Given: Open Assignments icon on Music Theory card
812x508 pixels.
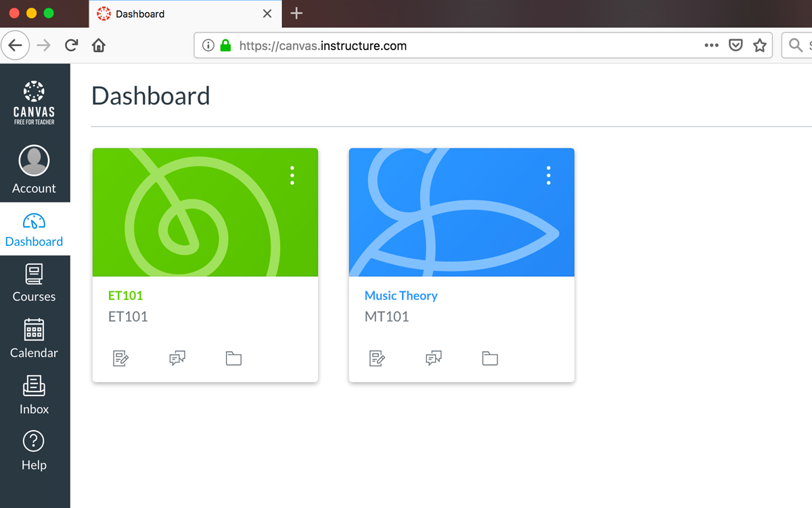Looking at the screenshot, I should pos(377,358).
